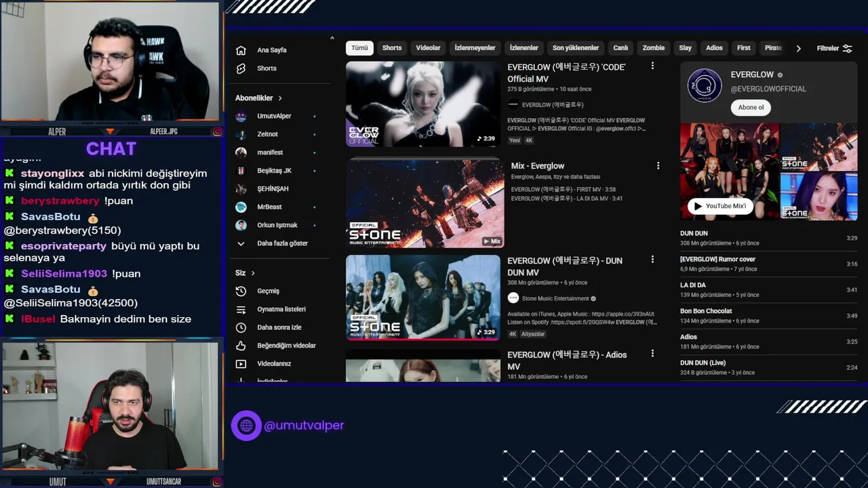Viewport: 868px width, 488px height.
Task: Open Zeitnot channel avatar
Action: [x=241, y=134]
